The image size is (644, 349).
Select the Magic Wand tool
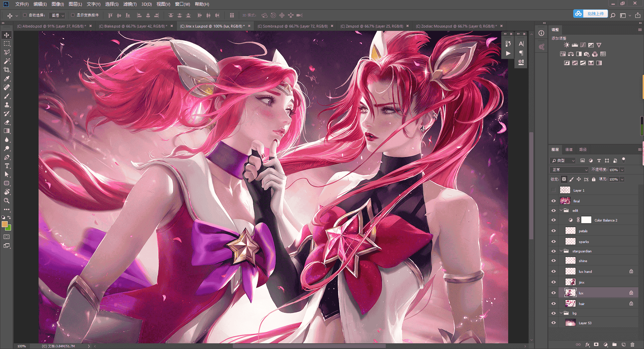pos(7,61)
